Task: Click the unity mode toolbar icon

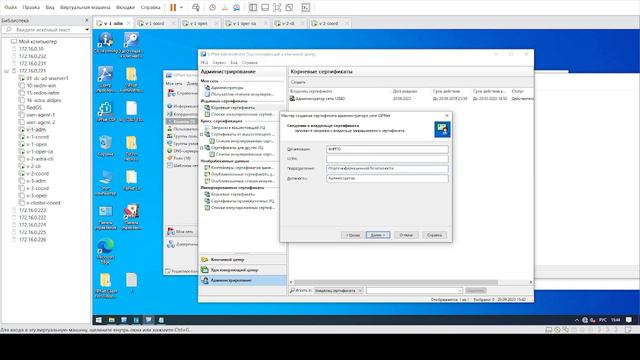Action: (x=289, y=7)
